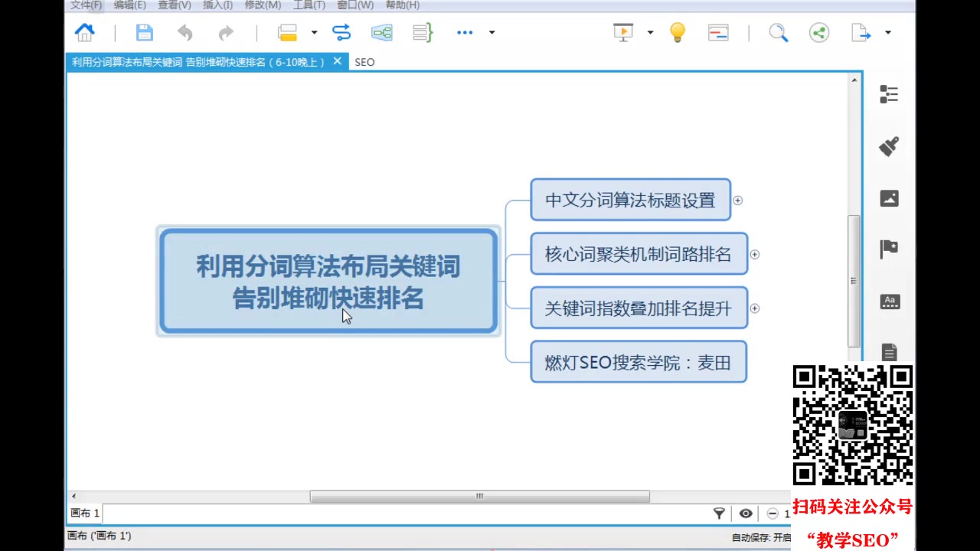Image resolution: width=980 pixels, height=551 pixels.
Task: Open the search magnifier tool
Action: click(x=779, y=32)
